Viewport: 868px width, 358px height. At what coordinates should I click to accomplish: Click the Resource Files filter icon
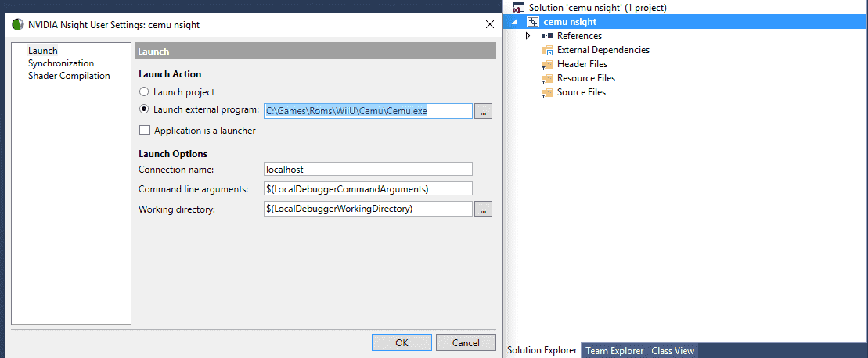[547, 78]
